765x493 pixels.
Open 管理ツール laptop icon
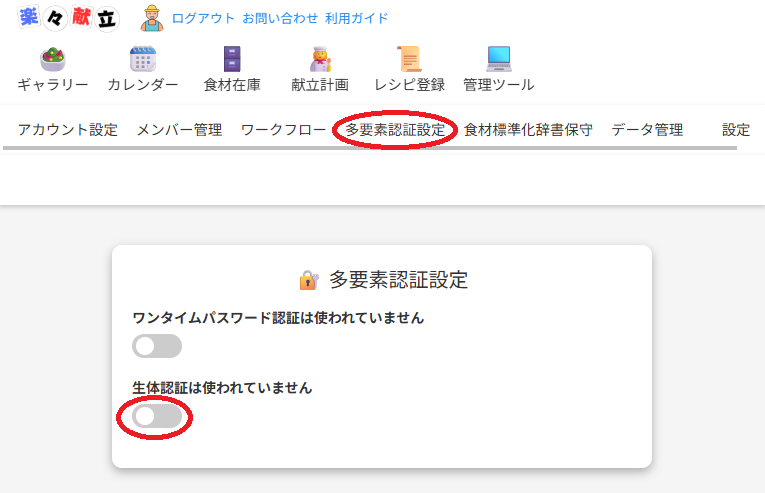[499, 59]
